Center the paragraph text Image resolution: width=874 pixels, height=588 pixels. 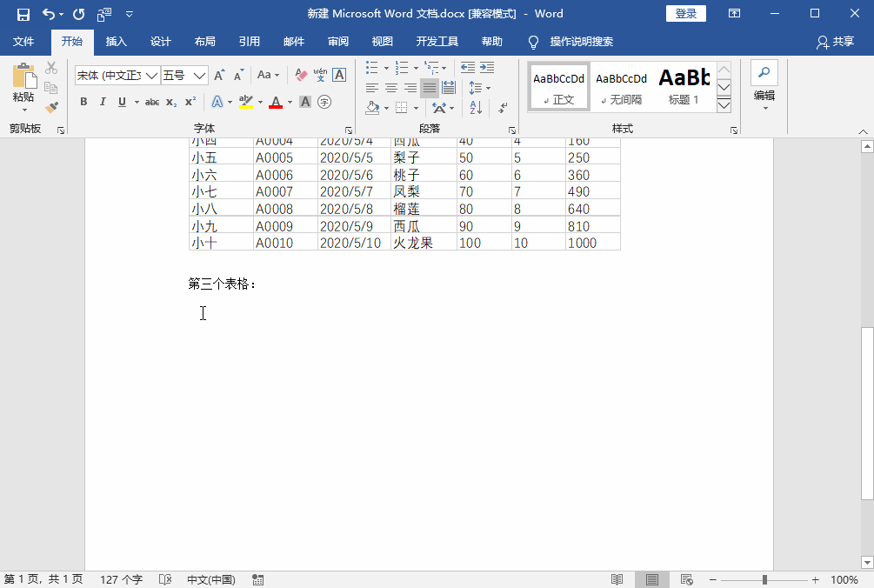tap(391, 88)
